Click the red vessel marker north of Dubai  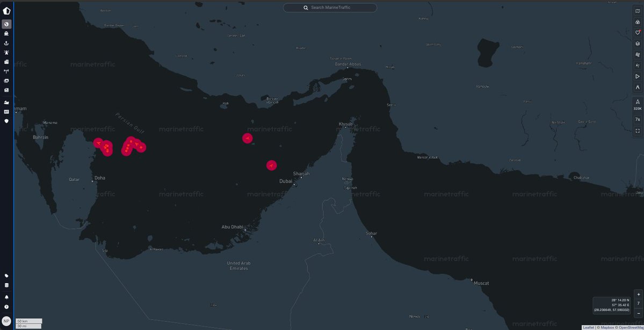tap(271, 165)
